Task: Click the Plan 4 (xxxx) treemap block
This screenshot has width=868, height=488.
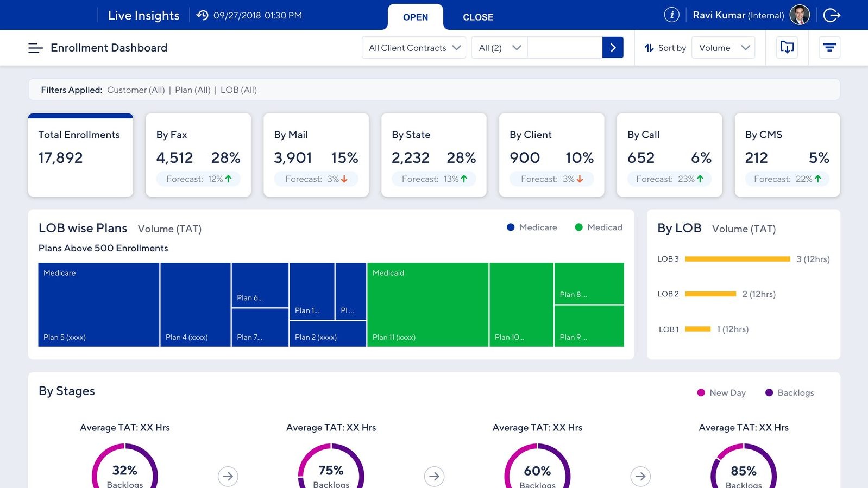Action: tap(196, 305)
